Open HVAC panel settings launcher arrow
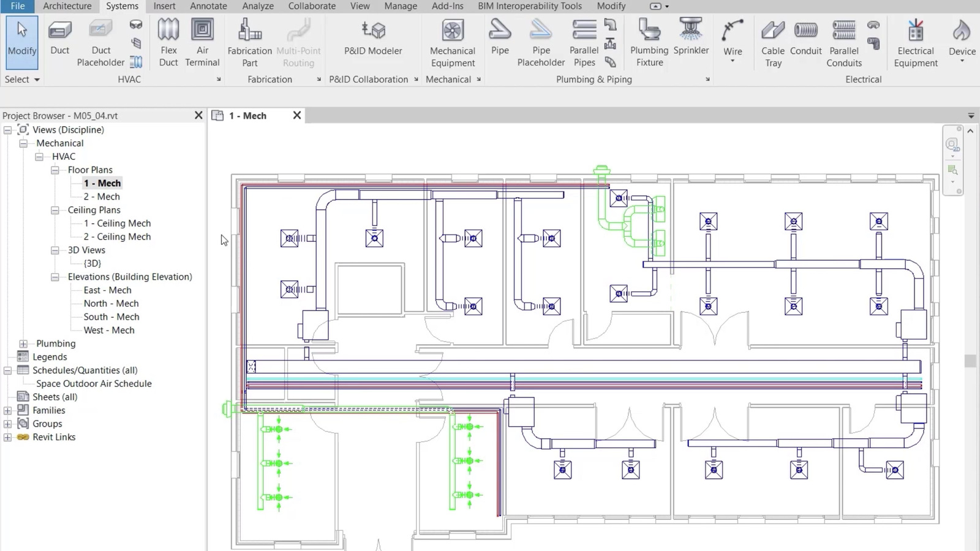This screenshot has width=980, height=551. coord(219,80)
